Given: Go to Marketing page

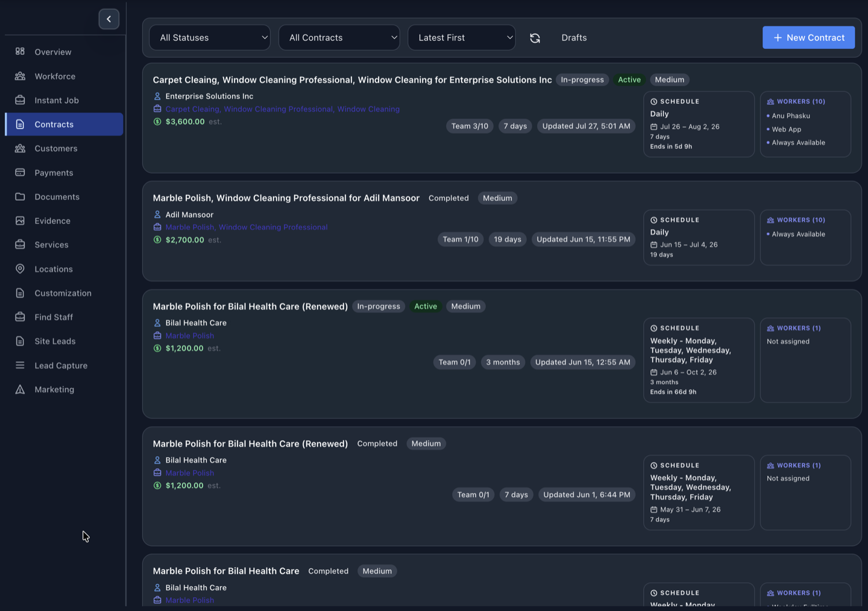Looking at the screenshot, I should pos(64,390).
